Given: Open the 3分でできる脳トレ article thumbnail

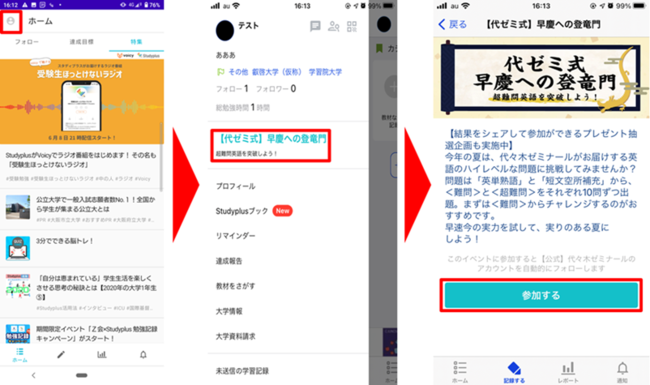Looking at the screenshot, I should coord(18,248).
